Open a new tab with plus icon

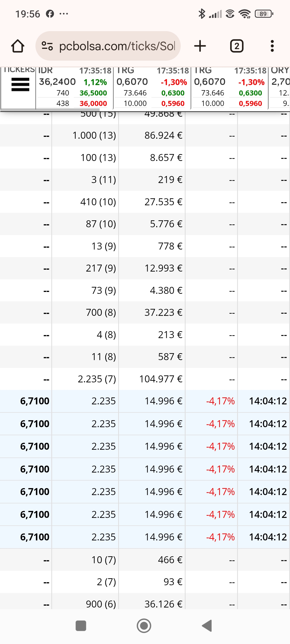pyautogui.click(x=200, y=46)
